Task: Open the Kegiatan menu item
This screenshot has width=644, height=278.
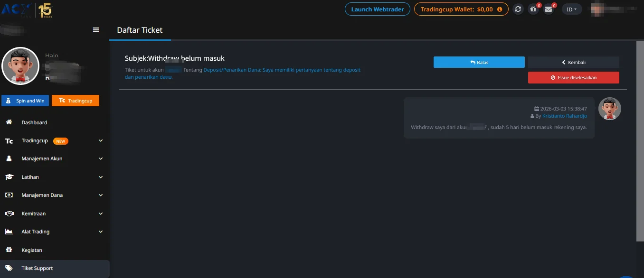Action: (55, 250)
